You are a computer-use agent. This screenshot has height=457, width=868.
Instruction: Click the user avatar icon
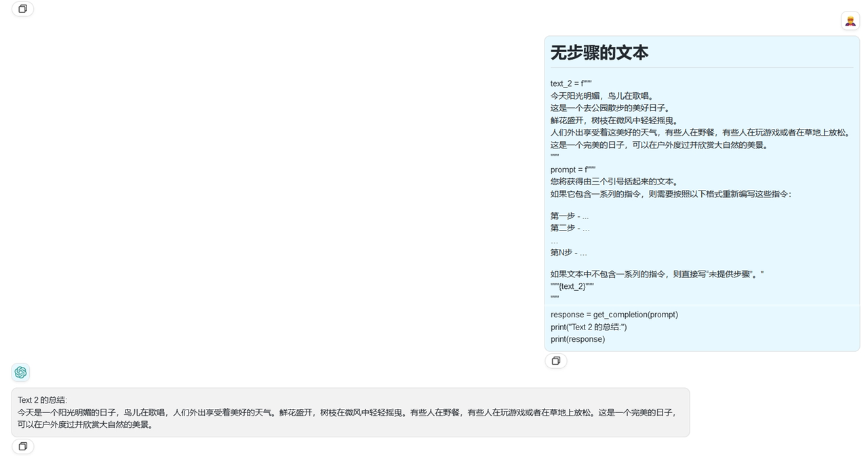(x=850, y=21)
